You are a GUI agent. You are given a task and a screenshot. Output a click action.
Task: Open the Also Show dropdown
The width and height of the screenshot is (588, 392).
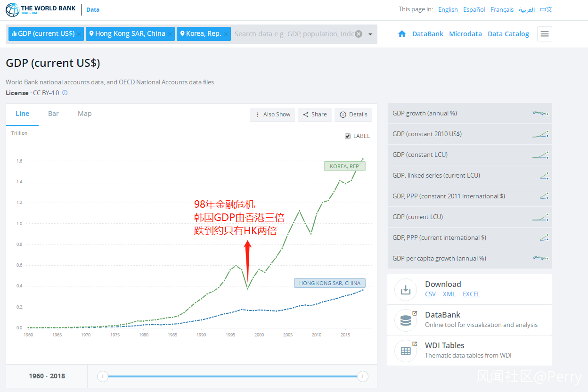tap(272, 114)
